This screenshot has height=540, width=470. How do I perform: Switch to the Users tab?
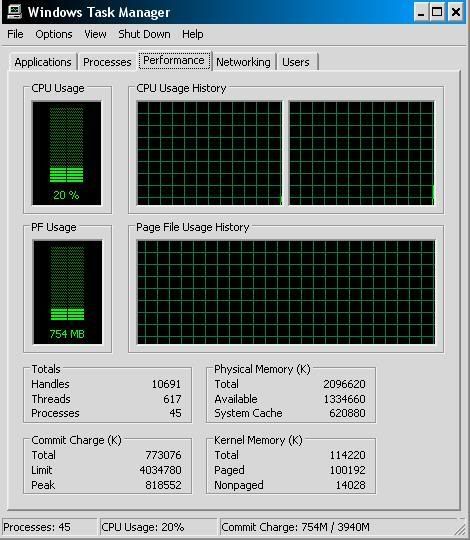click(296, 62)
